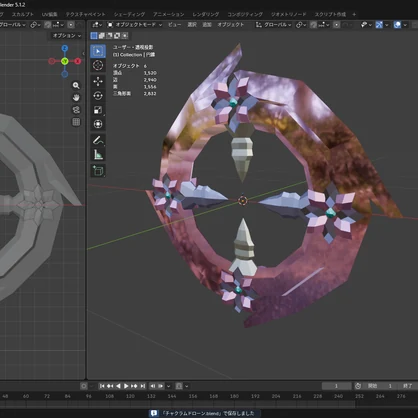This screenshot has height=418, width=418.
Task: Toggle proportional editing in the right viewport header
Action: click(x=336, y=25)
